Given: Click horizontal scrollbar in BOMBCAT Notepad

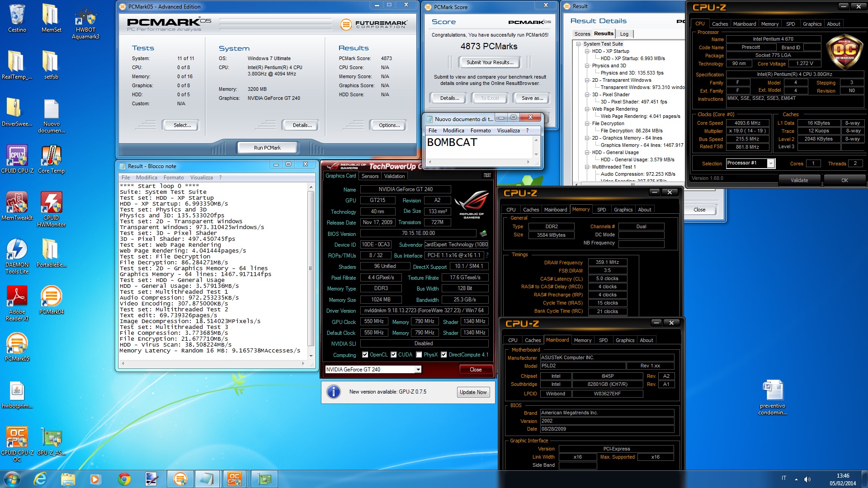Looking at the screenshot, I should (x=479, y=161).
